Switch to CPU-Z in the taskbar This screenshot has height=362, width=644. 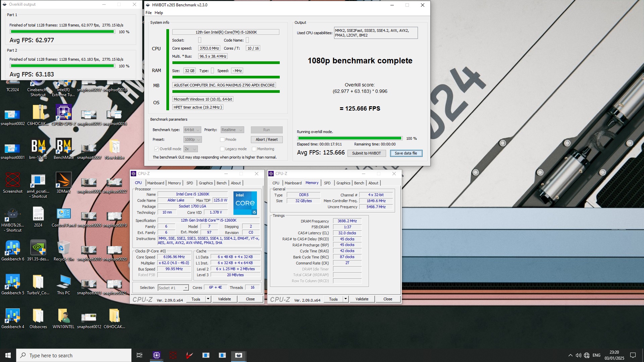click(157, 355)
